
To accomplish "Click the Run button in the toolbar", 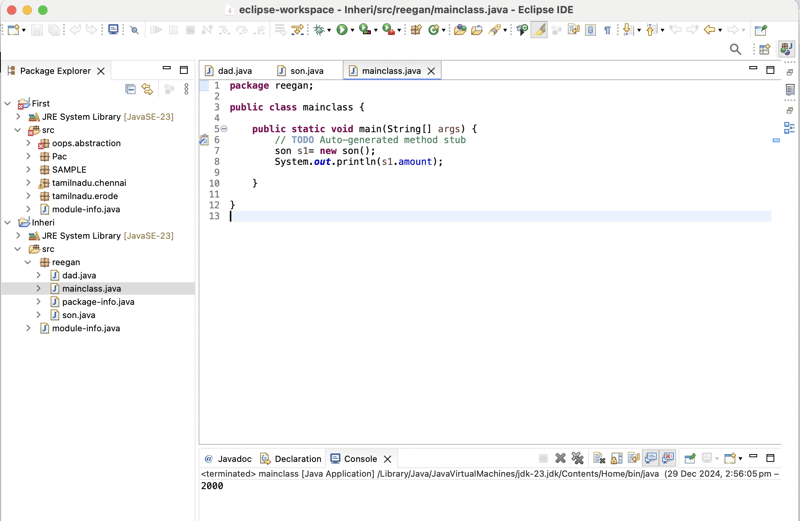I will point(341,30).
